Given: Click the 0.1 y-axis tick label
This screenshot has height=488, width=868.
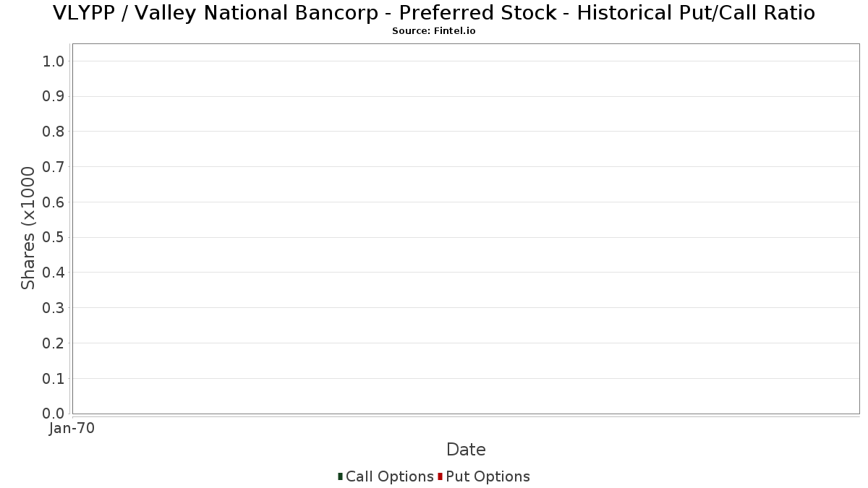Looking at the screenshot, I should (54, 379).
